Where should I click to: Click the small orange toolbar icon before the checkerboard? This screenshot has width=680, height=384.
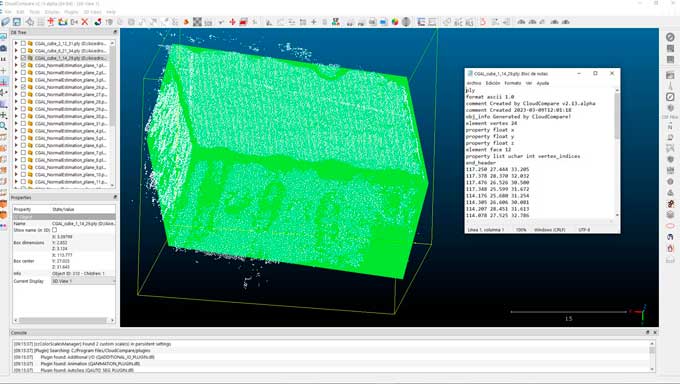point(186,22)
